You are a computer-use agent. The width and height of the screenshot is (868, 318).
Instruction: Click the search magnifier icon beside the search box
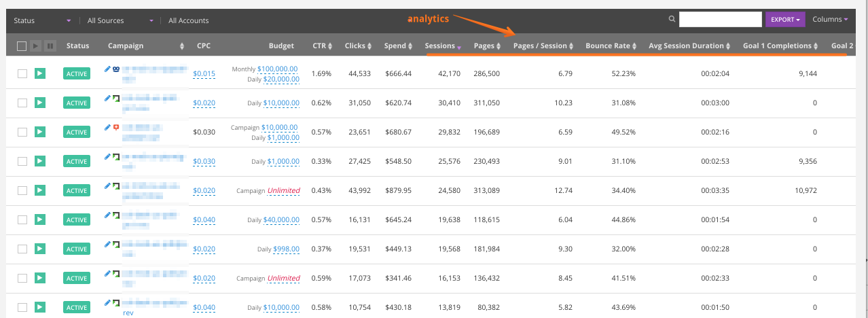672,20
